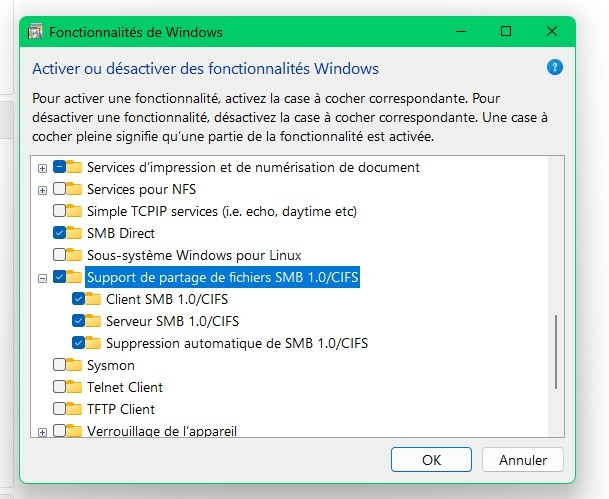Image resolution: width=609 pixels, height=499 pixels.
Task: Enable Sous-système Windows pour Linux checkbox
Action: 60,255
